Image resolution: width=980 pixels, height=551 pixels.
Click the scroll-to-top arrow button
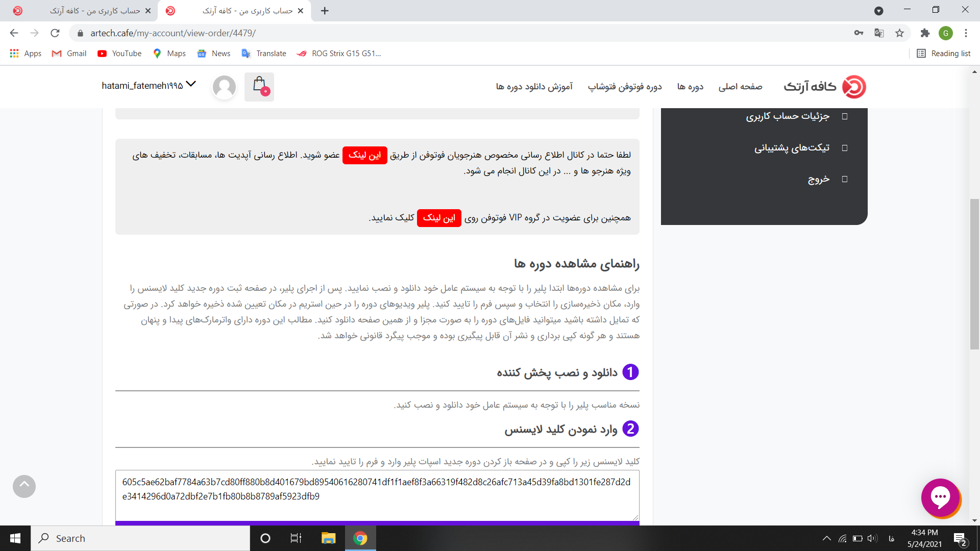pos(24,486)
